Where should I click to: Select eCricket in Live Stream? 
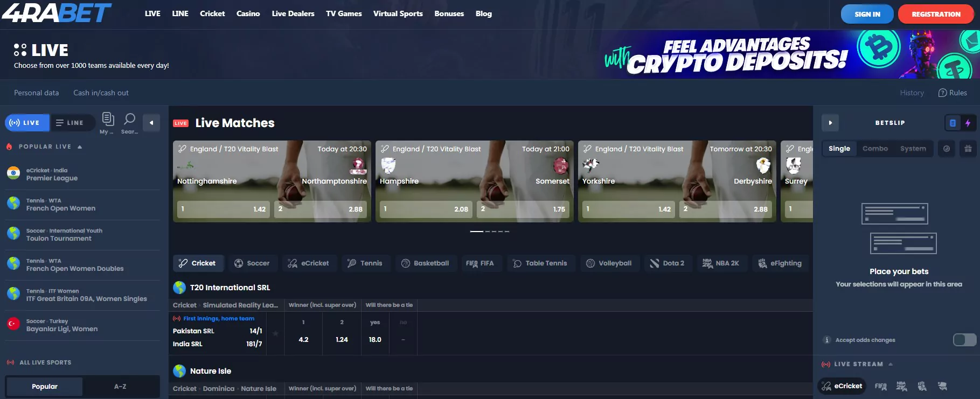click(842, 386)
